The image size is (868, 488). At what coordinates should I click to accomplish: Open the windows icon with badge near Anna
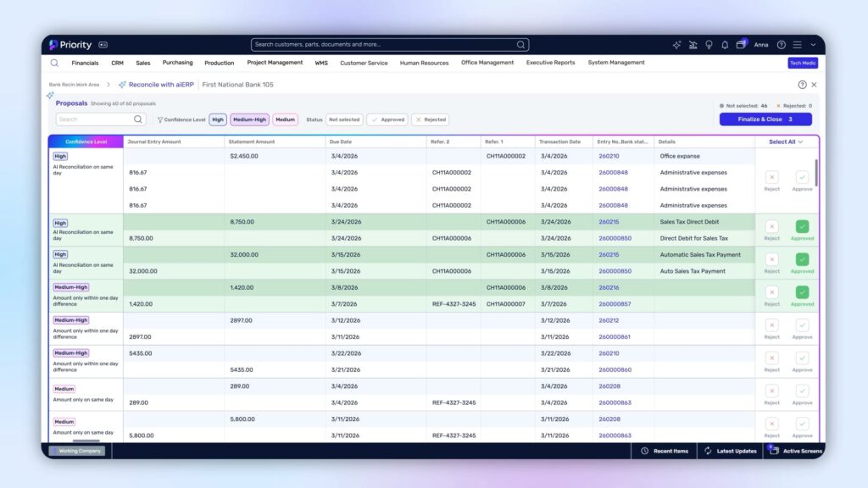(x=741, y=44)
